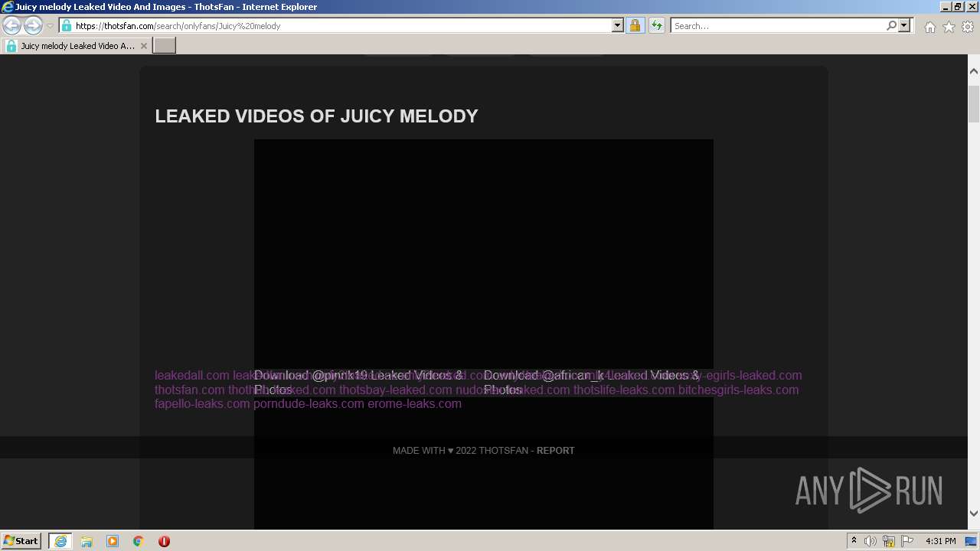Click the Internet Explorer logo in the title bar

tap(8, 7)
